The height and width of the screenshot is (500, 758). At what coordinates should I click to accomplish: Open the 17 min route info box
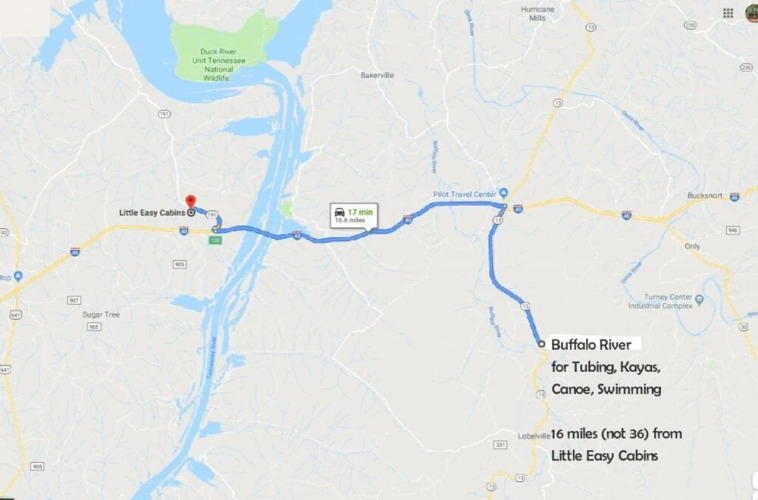tap(354, 217)
